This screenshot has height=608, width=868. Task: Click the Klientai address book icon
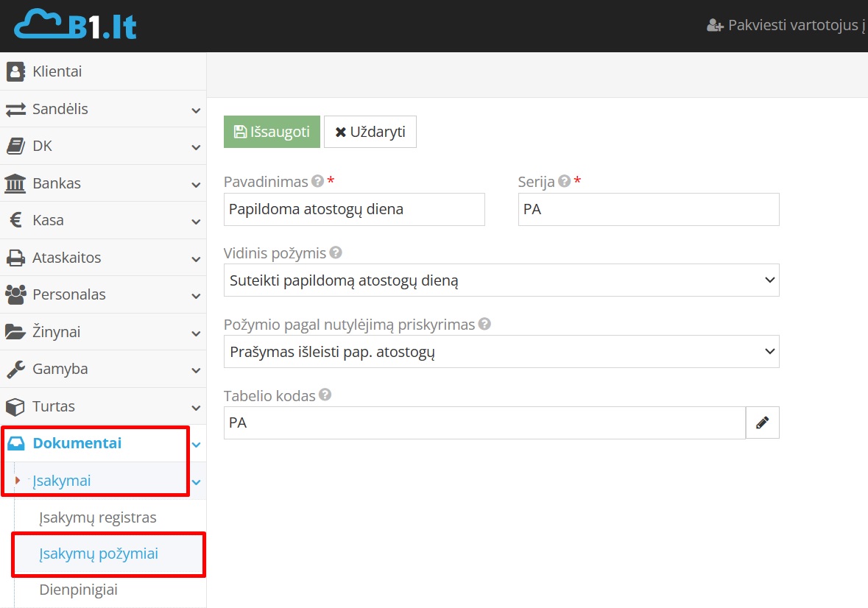pos(15,72)
